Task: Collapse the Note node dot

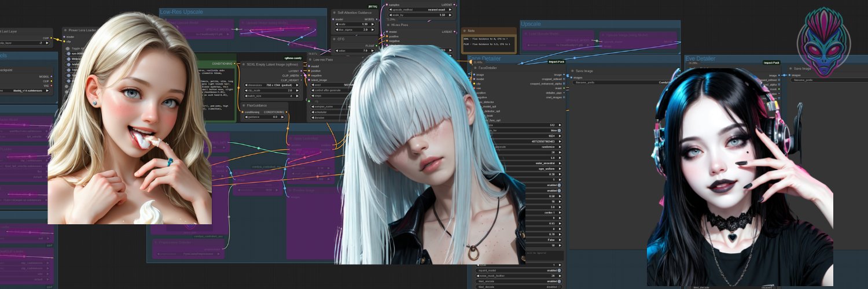Action: (466, 30)
